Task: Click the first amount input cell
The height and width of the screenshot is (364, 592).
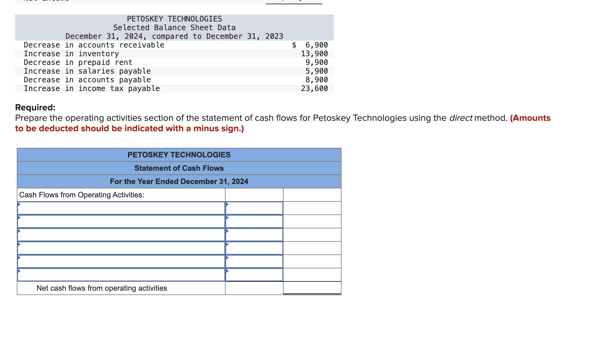Action: (254, 208)
